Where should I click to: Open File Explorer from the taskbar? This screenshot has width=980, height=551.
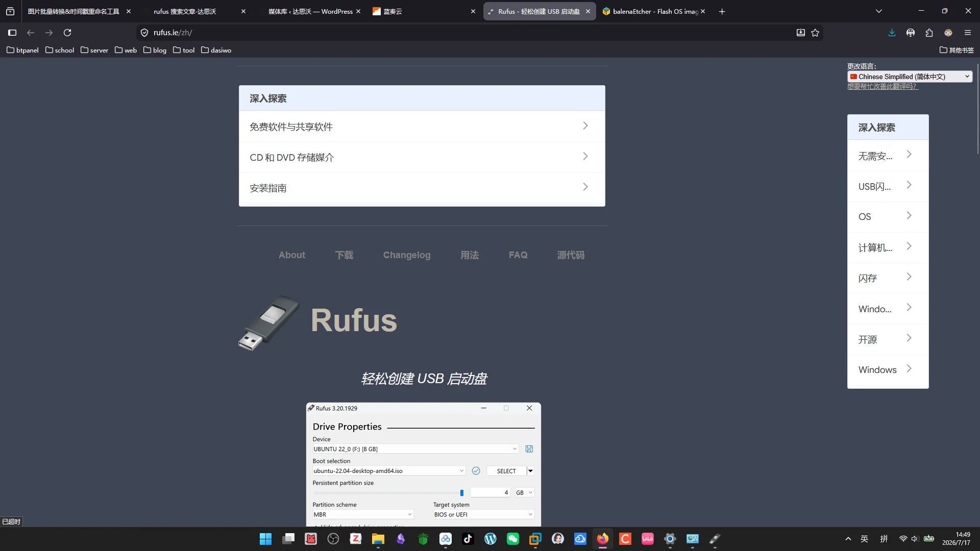378,539
